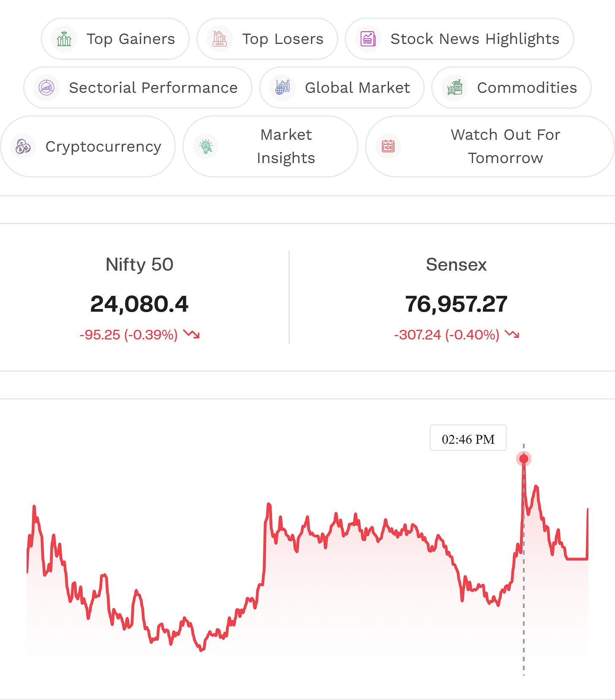Screen dimensions: 615x700
Task: Click the Global Market globe icon
Action: click(x=282, y=88)
